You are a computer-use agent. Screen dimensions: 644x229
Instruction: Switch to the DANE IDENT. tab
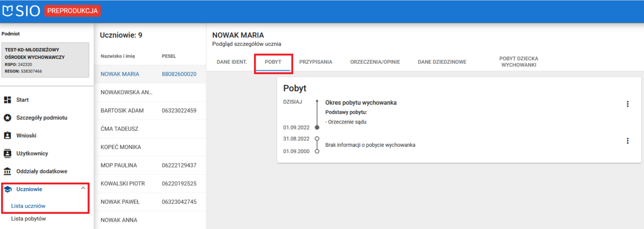tap(232, 62)
